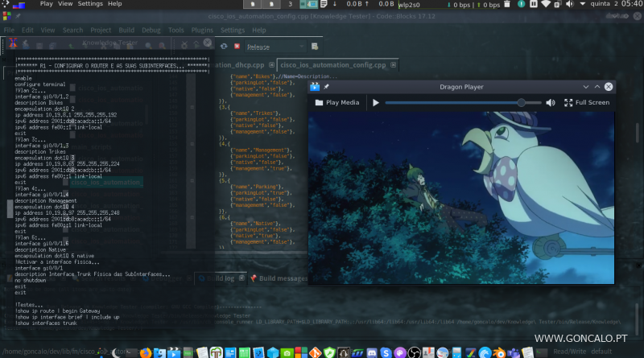
Task: Switch to the Build log tab
Action: (220, 278)
